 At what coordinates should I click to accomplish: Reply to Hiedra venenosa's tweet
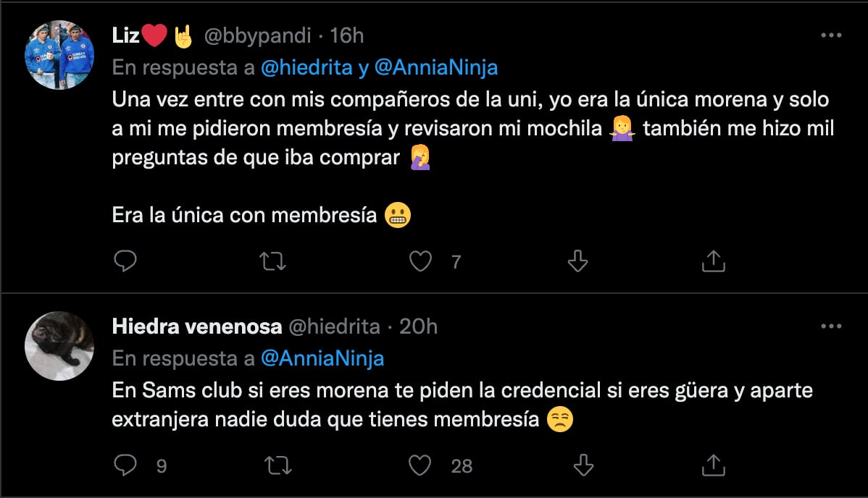[x=125, y=465]
